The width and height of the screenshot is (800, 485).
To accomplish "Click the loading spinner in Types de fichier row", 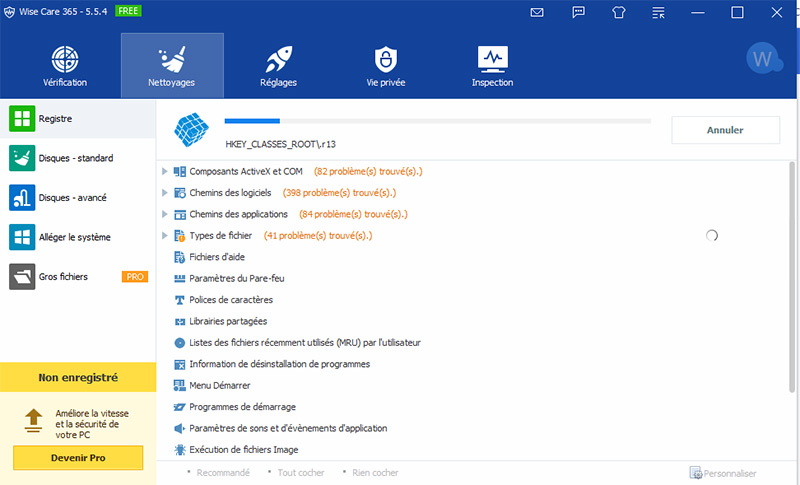I will click(x=712, y=235).
